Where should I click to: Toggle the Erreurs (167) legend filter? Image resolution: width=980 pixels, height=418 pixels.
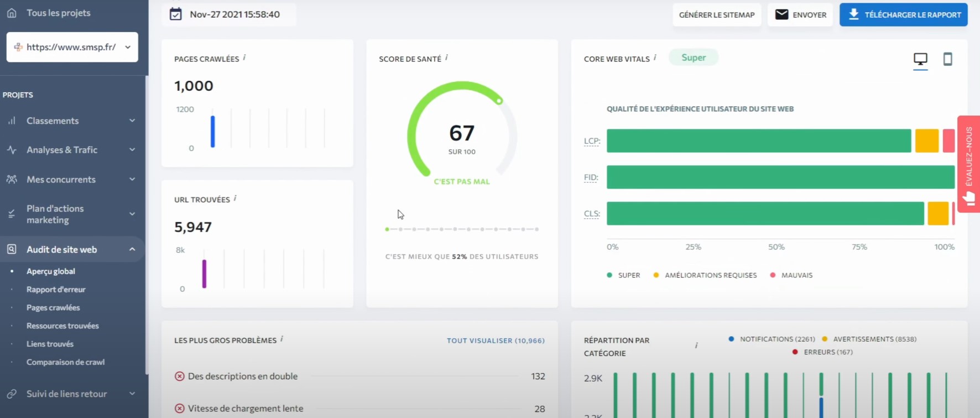822,352
